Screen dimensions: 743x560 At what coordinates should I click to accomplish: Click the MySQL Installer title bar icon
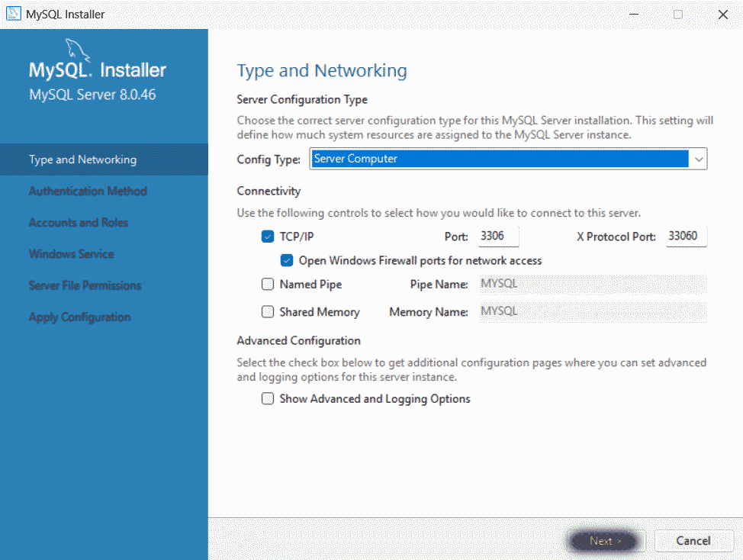click(13, 14)
